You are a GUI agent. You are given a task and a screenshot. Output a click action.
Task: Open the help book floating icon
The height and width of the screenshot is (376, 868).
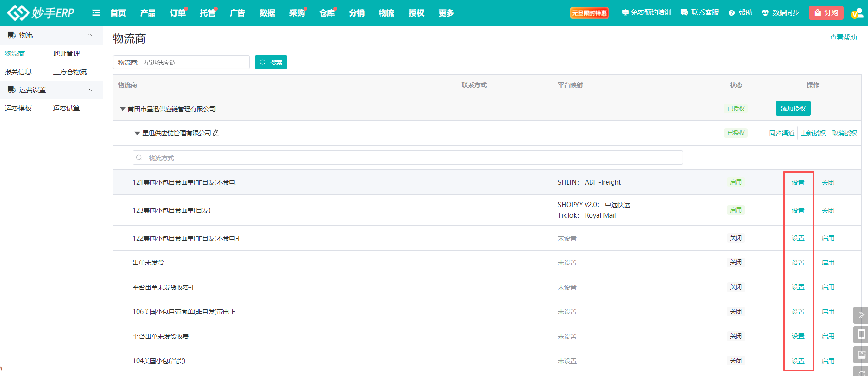click(861, 354)
